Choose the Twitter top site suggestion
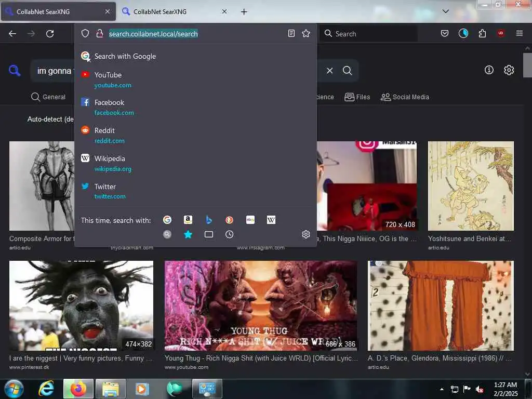 coord(196,191)
